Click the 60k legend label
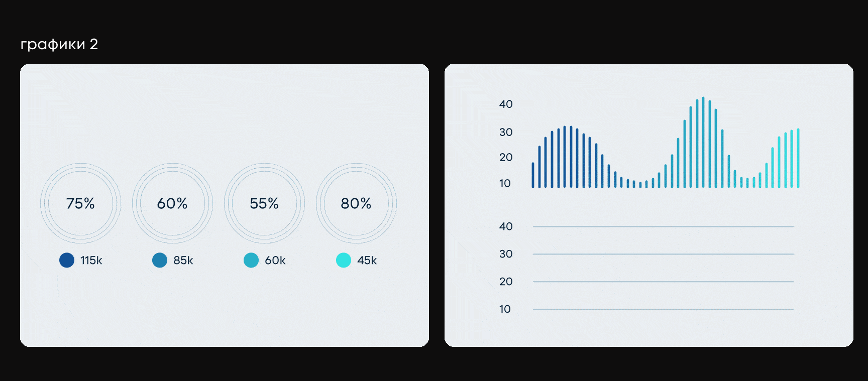The image size is (868, 381). click(275, 261)
